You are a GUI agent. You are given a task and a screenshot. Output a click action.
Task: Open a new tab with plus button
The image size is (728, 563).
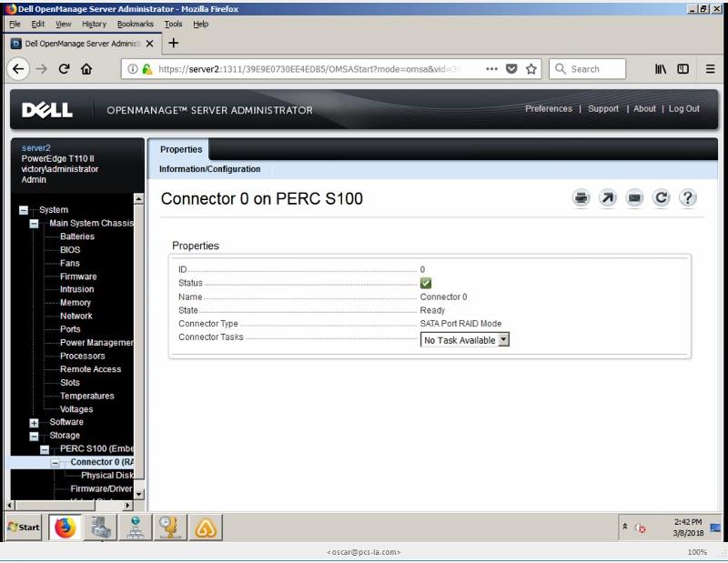coord(173,43)
